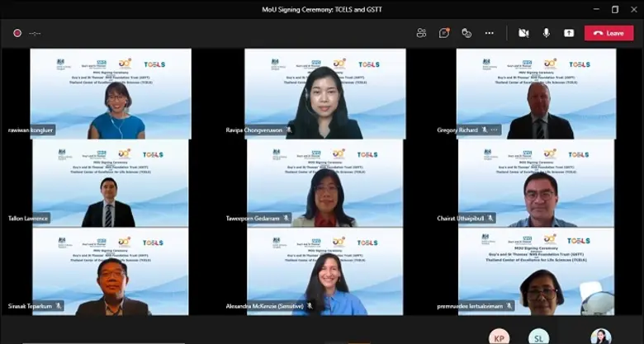This screenshot has height=344, width=644.
Task: Select the Gregory Richard video tile
Action: click(536, 93)
